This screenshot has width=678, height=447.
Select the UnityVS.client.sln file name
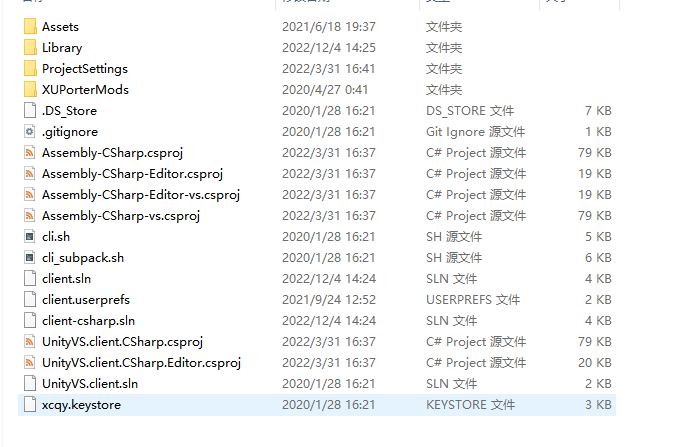click(90, 384)
